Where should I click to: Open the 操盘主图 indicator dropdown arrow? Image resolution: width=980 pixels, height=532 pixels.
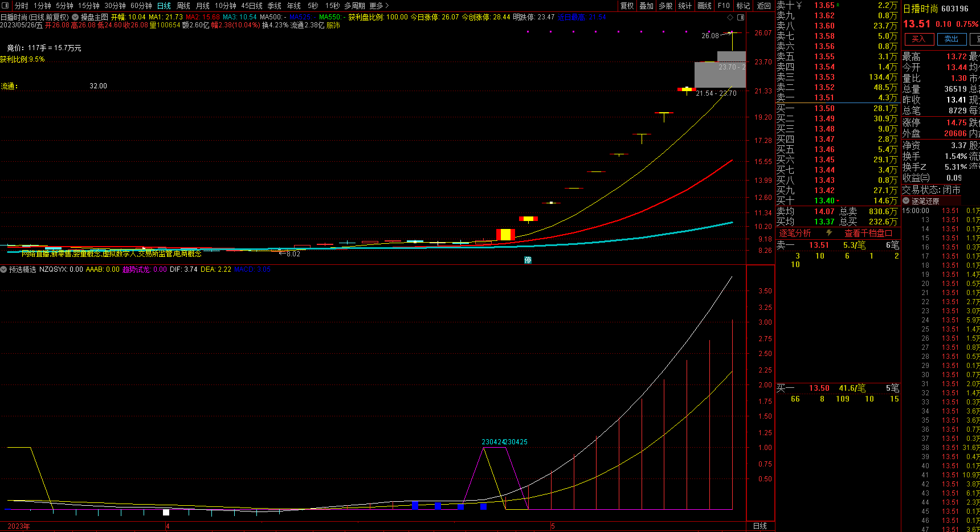coord(75,18)
